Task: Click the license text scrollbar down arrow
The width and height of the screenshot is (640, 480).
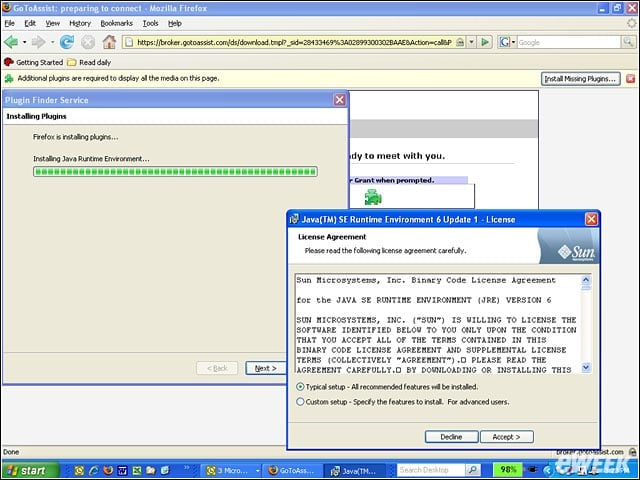Action: pyautogui.click(x=586, y=367)
